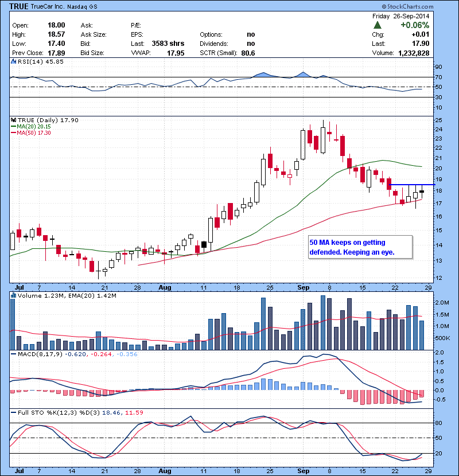Select the TRUE ticker symbol in the header
This screenshot has width=459, height=476.
(19, 6)
